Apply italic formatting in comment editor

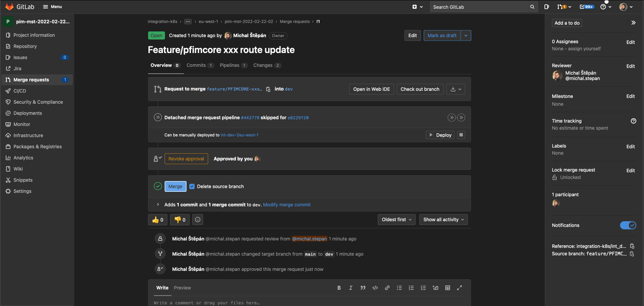(351, 288)
